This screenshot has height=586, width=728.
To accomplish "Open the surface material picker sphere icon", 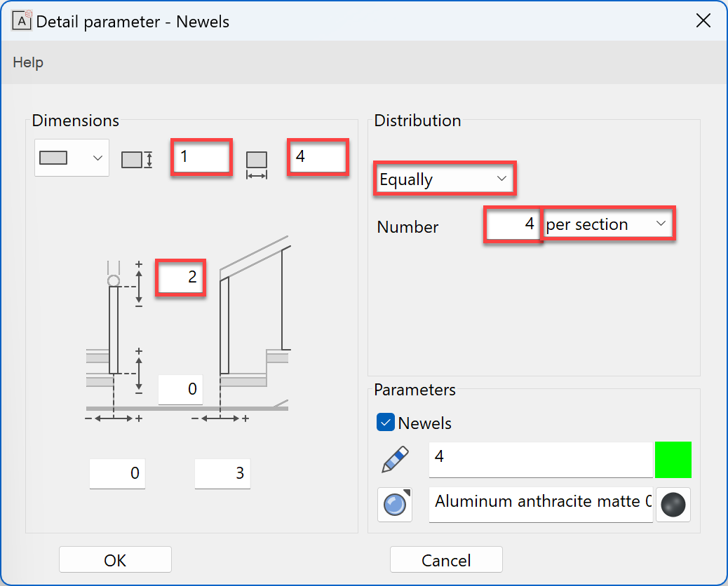I will tap(394, 505).
